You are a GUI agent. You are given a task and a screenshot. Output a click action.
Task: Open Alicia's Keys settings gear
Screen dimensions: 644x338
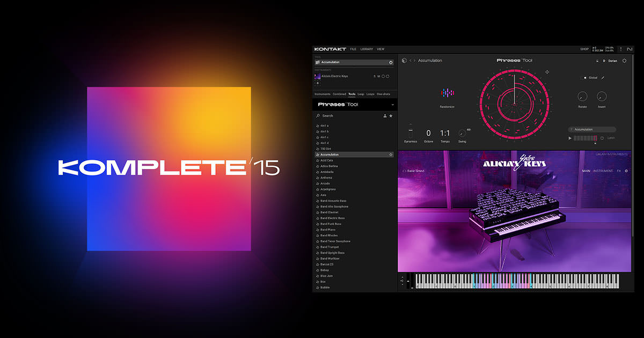[x=626, y=171]
